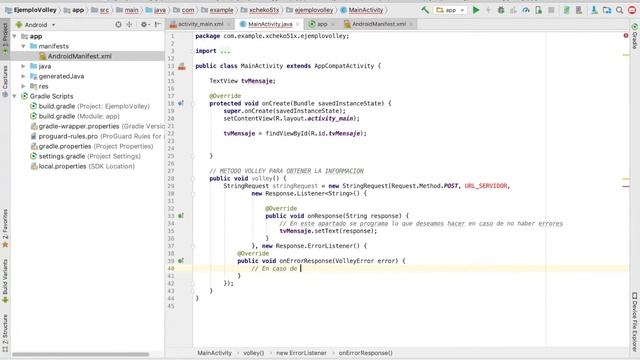Viewport: 640px width, 360px height.
Task: Click the xcheko51x breadcrumb in navigation bar
Action: 260,10
